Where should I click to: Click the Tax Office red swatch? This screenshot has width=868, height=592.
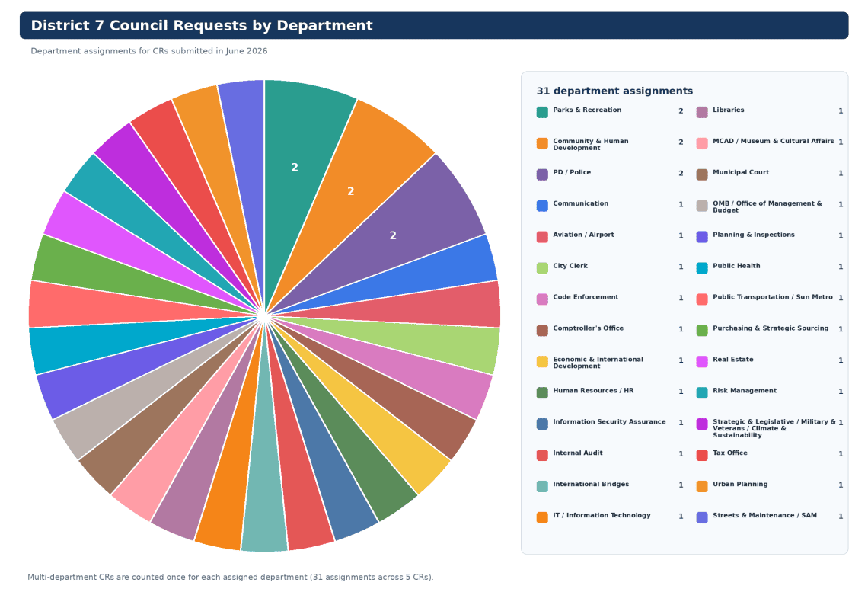(x=702, y=455)
